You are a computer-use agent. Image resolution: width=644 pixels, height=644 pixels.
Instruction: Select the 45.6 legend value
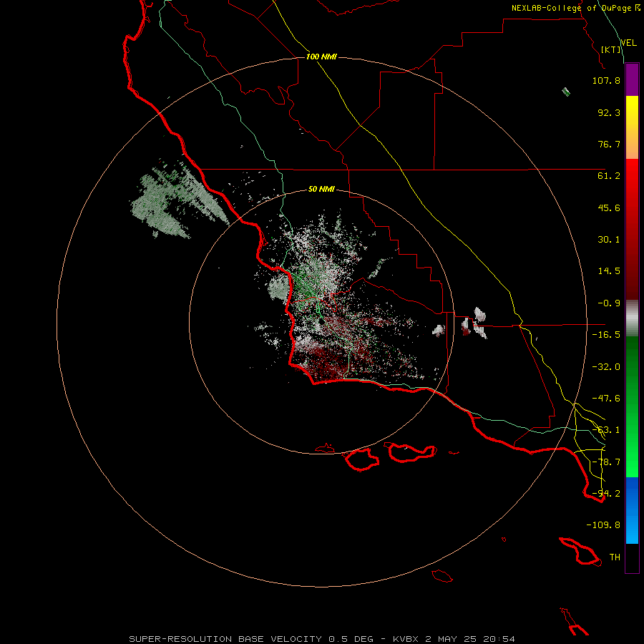point(609,208)
